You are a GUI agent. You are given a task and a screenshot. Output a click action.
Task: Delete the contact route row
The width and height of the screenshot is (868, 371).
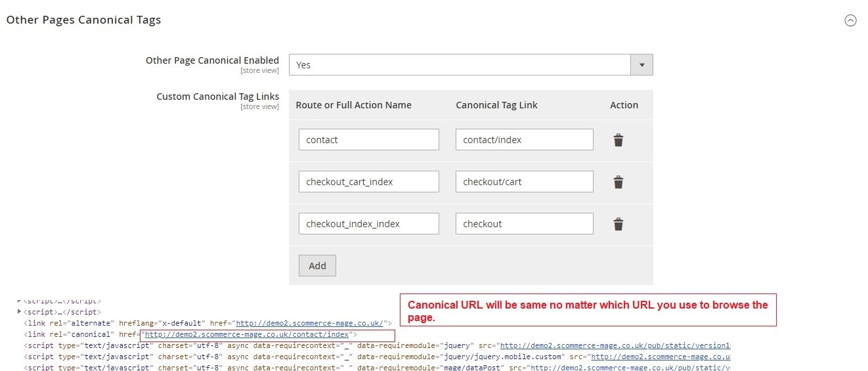click(618, 140)
